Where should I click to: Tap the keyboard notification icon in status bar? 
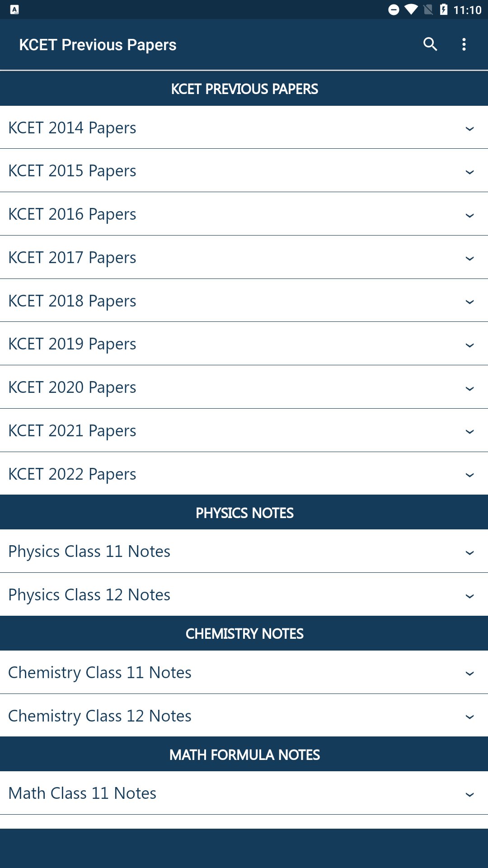tap(14, 9)
